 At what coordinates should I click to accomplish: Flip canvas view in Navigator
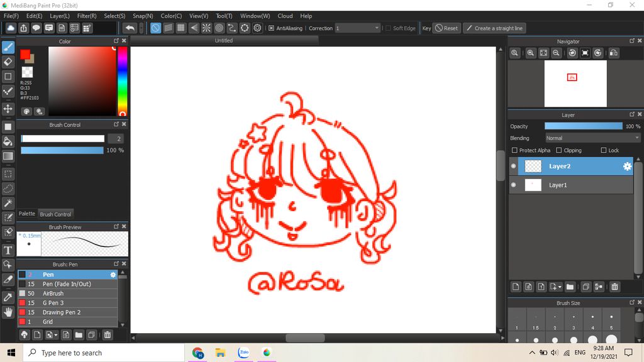coord(614,53)
